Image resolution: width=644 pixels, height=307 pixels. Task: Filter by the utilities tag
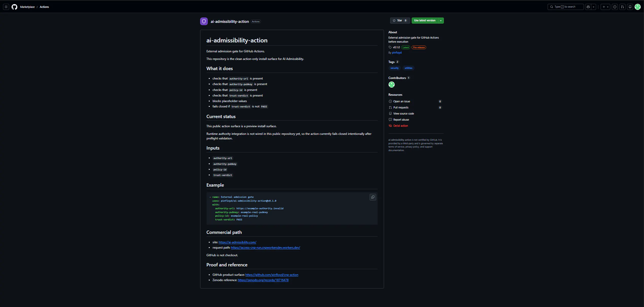(408, 68)
